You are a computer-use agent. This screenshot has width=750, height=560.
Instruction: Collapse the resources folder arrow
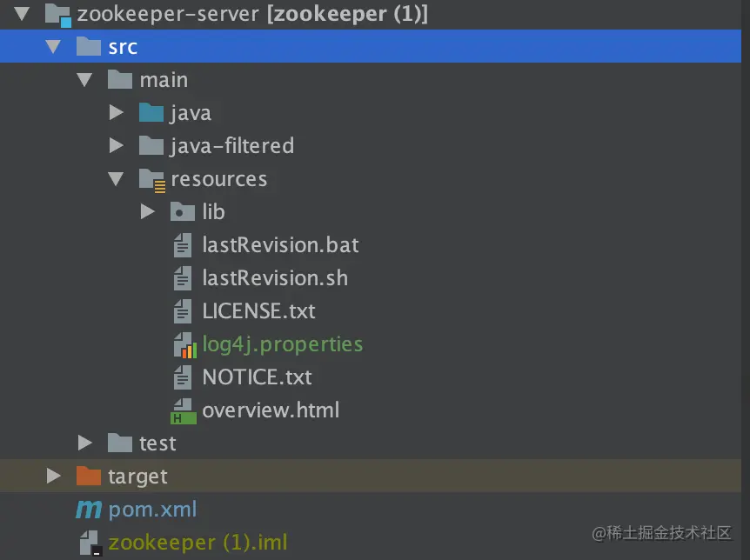(x=116, y=179)
